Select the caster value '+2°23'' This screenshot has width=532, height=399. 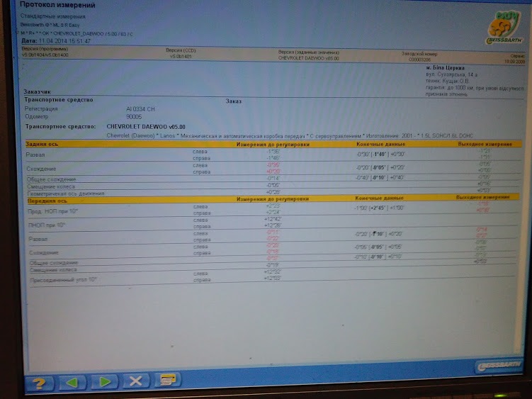273,206
